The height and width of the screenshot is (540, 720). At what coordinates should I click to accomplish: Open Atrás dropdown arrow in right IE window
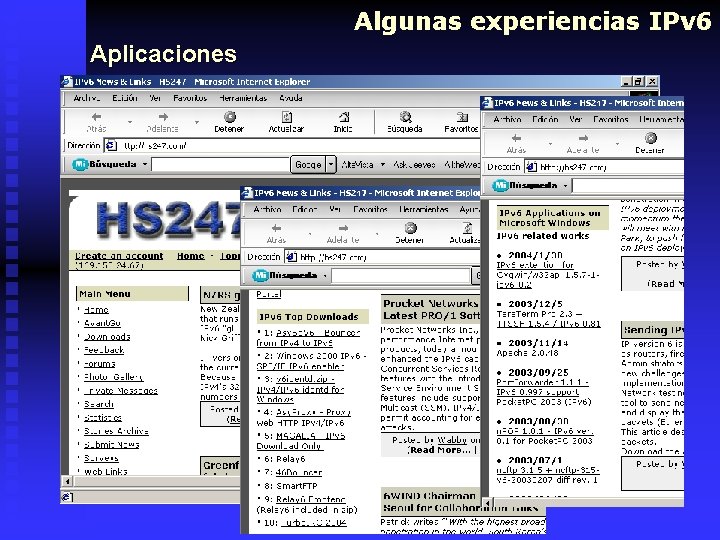[550, 143]
